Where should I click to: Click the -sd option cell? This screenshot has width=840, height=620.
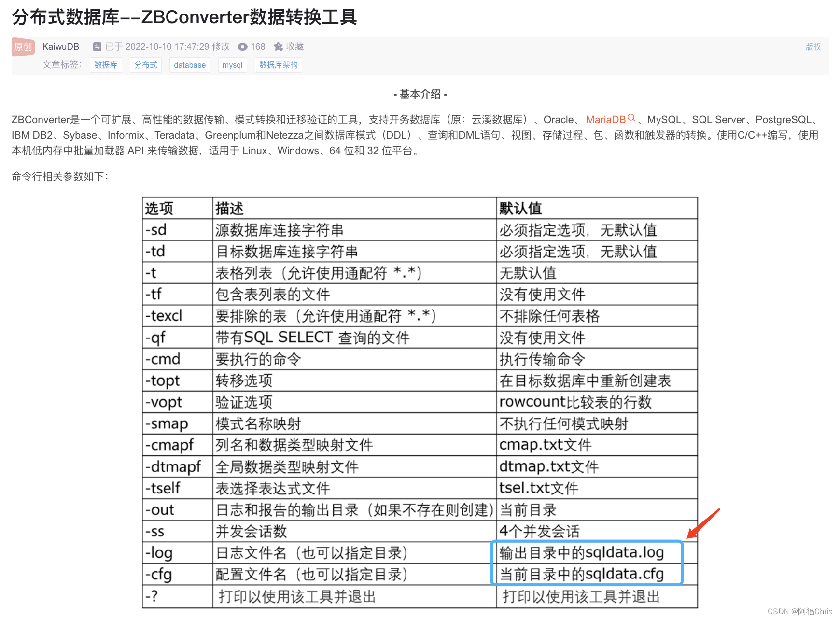click(178, 230)
